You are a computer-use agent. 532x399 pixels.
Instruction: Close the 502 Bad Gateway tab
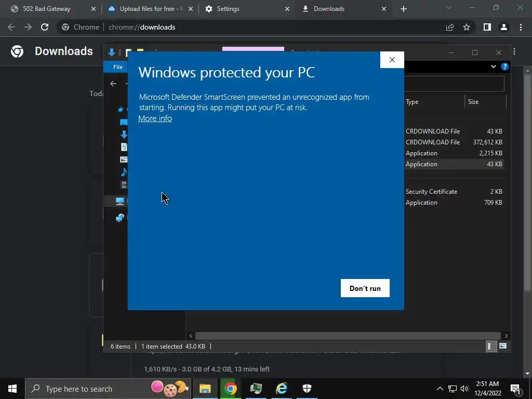[94, 9]
